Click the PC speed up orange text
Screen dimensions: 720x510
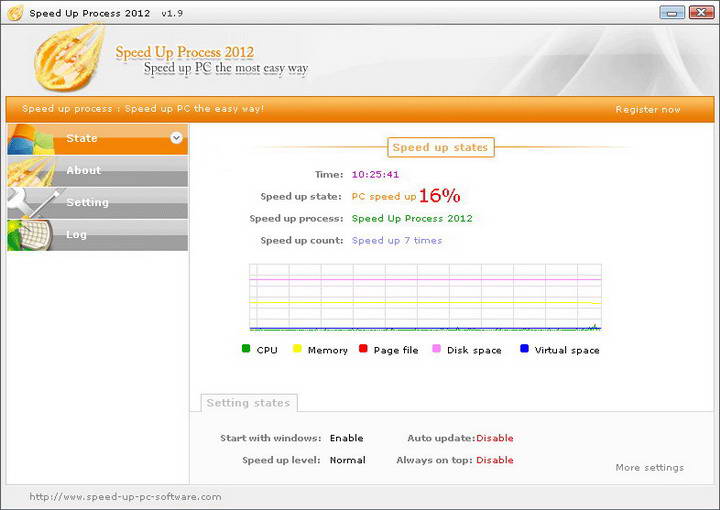pos(384,196)
